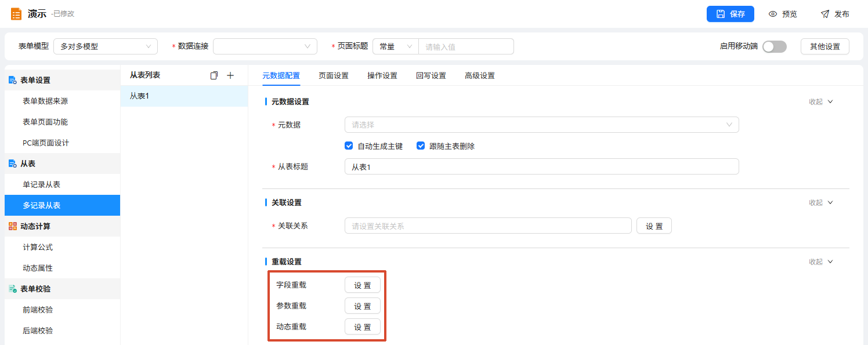Click 设置 button for 参数重载

363,306
